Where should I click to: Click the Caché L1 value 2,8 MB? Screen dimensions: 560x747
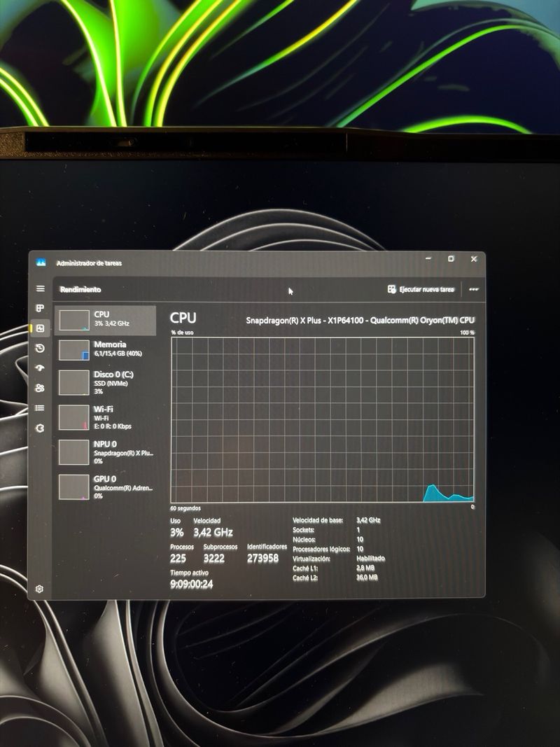[x=365, y=568]
